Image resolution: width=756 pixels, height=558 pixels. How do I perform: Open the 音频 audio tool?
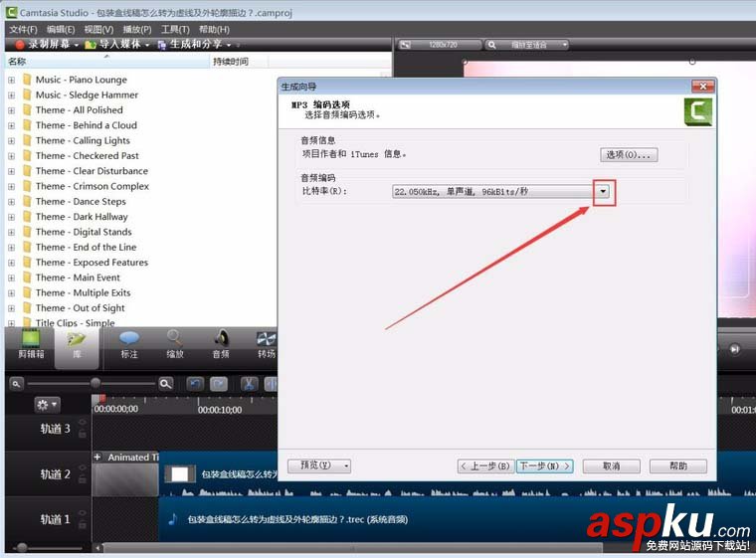[221, 344]
